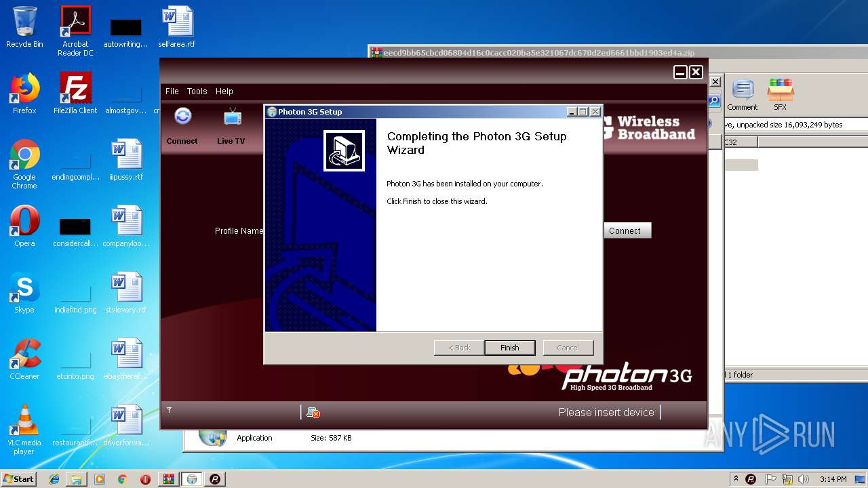Click the SFX icon in WinRAR toolbar

pos(781,96)
